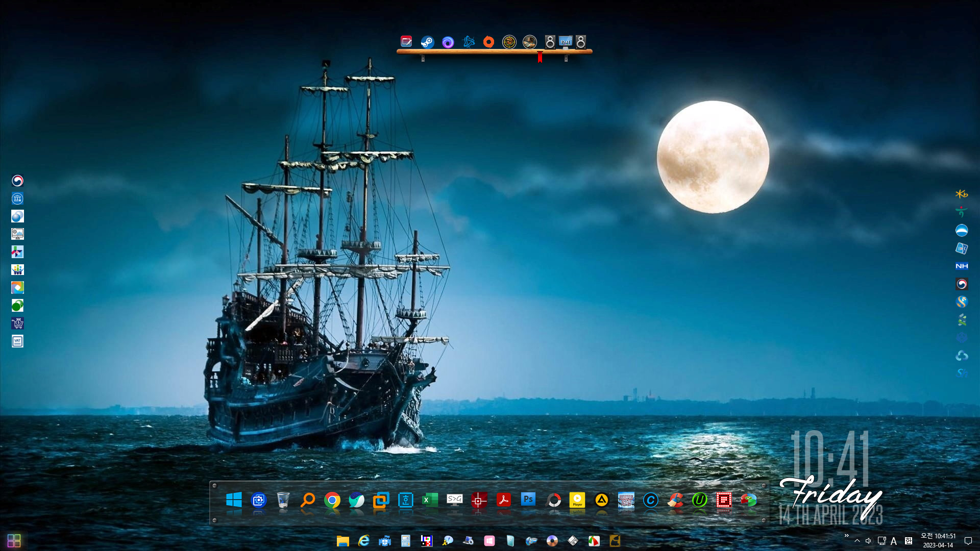Open the spinning ring donut icon in dock

click(x=554, y=500)
